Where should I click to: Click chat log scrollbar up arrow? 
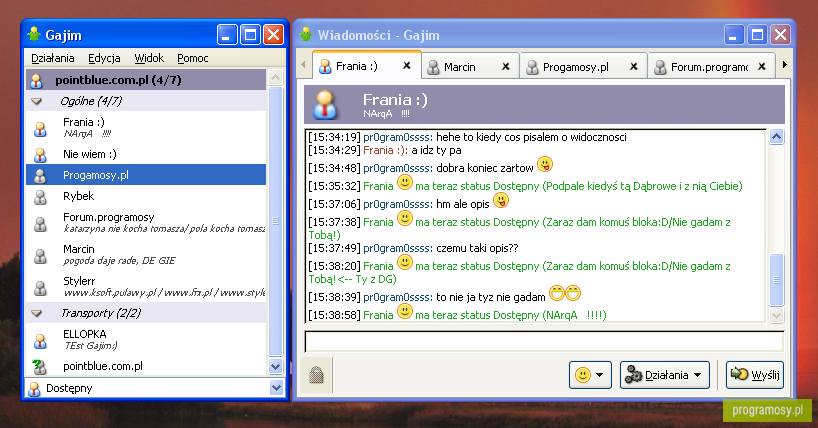[x=776, y=137]
